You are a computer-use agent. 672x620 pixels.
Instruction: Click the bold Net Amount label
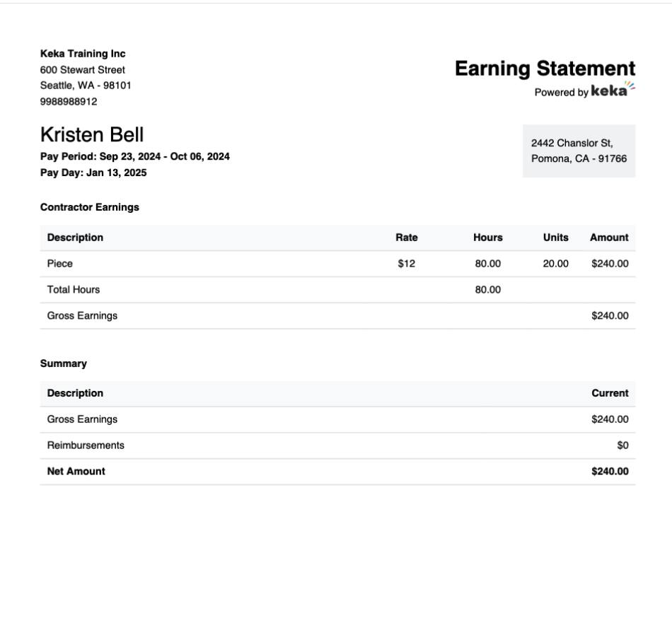[x=76, y=472]
